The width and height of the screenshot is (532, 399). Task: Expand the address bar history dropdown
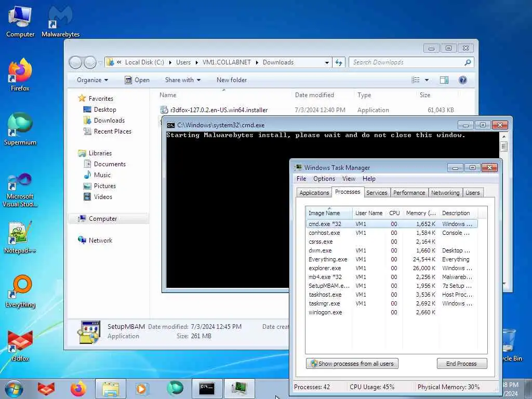pyautogui.click(x=327, y=62)
